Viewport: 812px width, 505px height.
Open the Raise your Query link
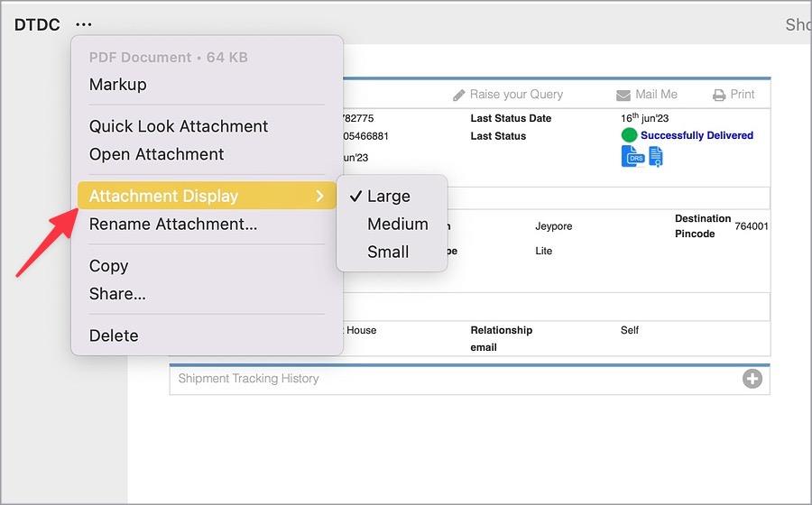tap(516, 94)
